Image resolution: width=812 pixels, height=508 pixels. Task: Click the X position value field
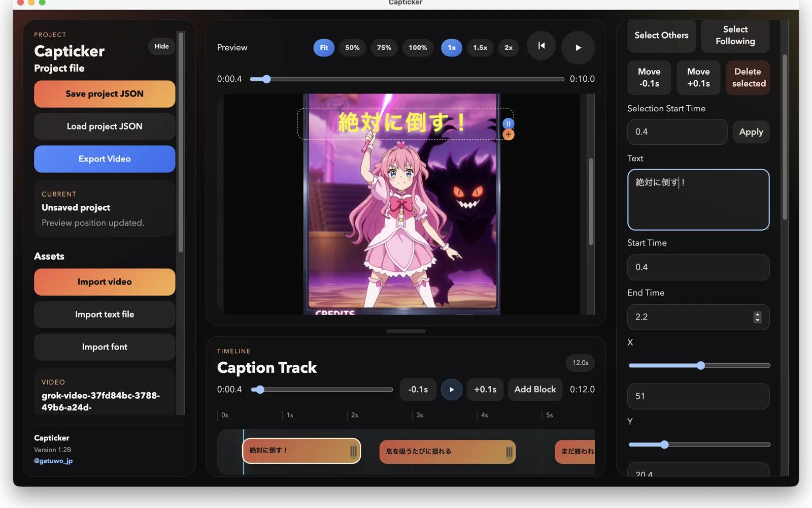pos(698,396)
